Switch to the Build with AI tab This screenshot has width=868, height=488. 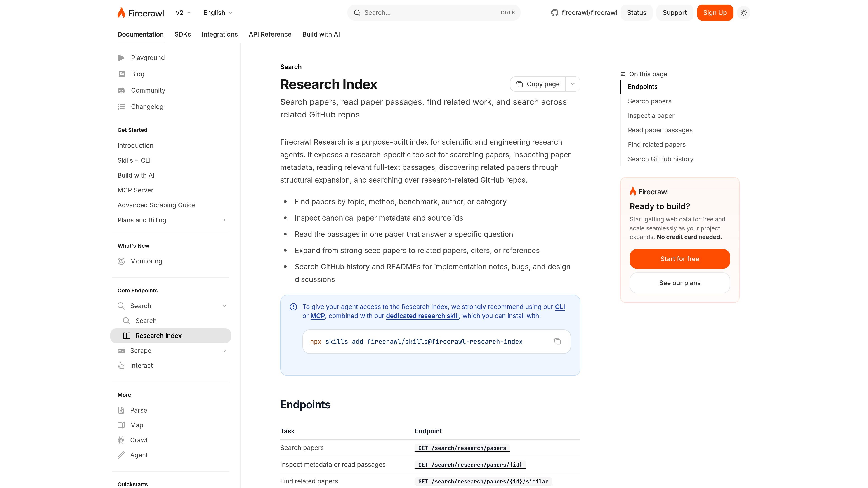321,34
